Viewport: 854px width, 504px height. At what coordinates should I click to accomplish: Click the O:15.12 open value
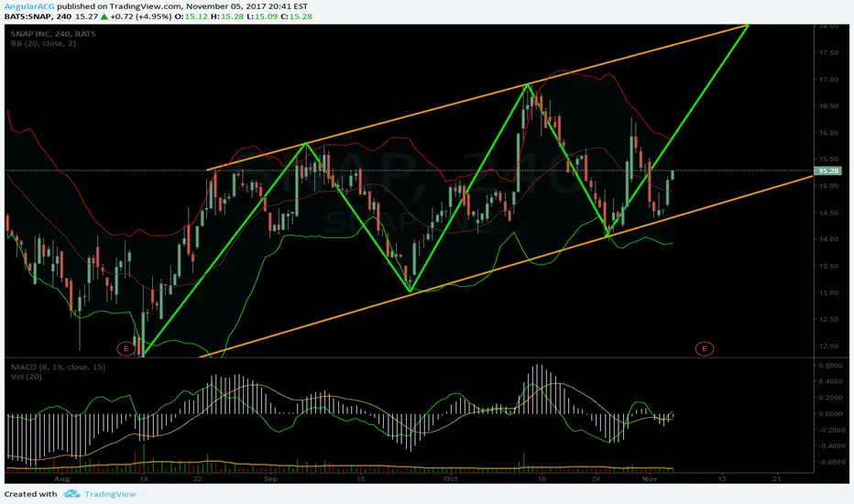coord(192,16)
